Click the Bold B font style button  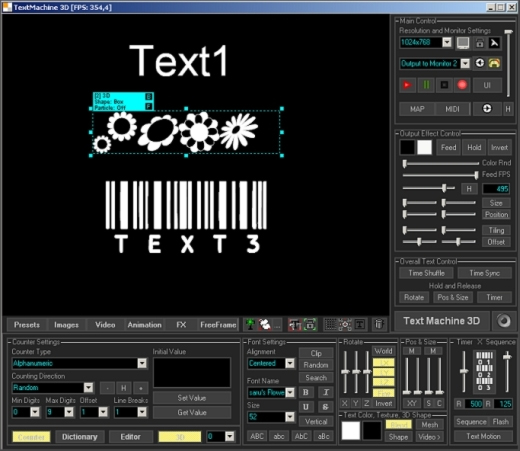(306, 392)
